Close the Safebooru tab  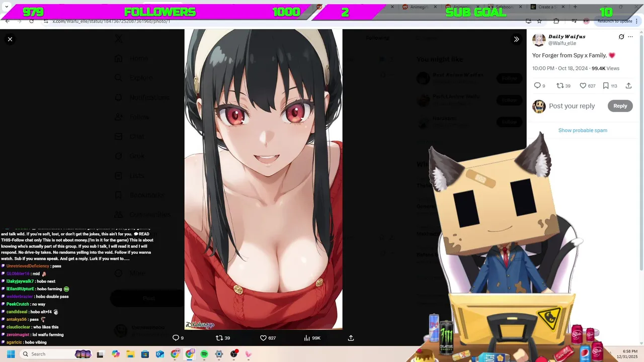[x=521, y=7]
